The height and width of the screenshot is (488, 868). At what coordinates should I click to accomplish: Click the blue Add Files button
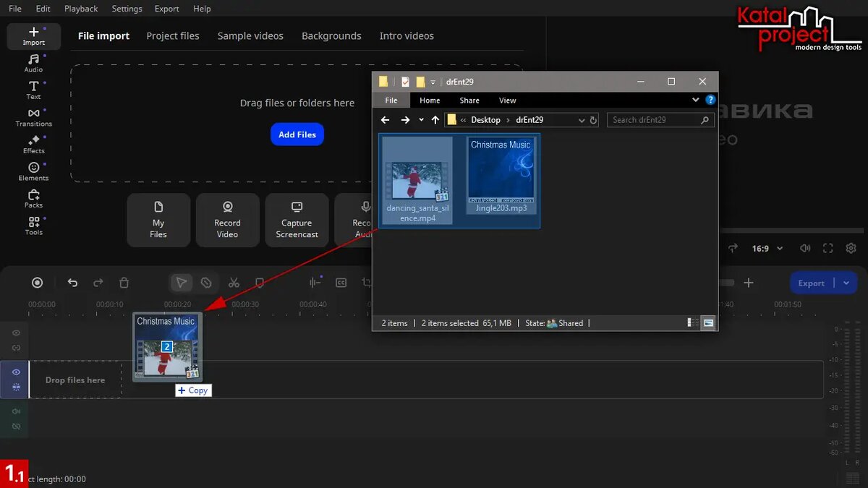(297, 134)
